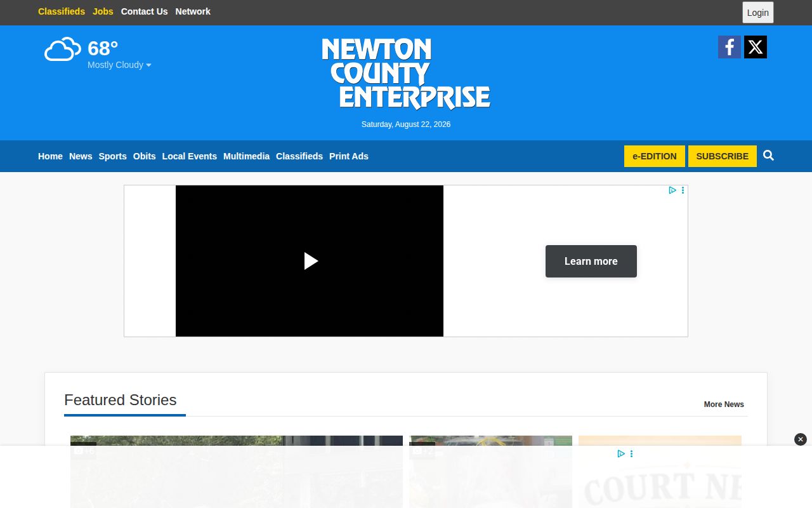Image resolution: width=812 pixels, height=508 pixels.
Task: Open the Jobs link
Action: (103, 11)
